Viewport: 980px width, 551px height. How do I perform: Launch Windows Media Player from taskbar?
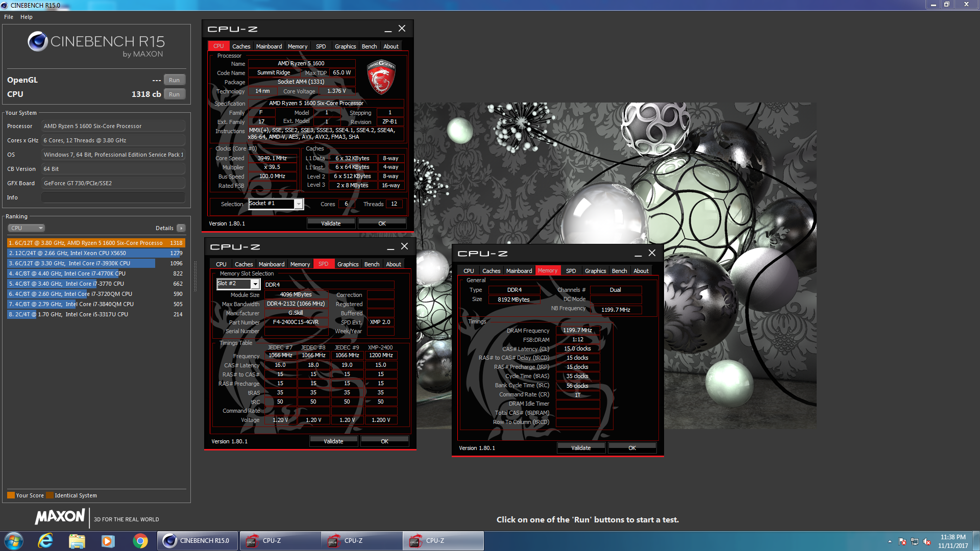108,541
